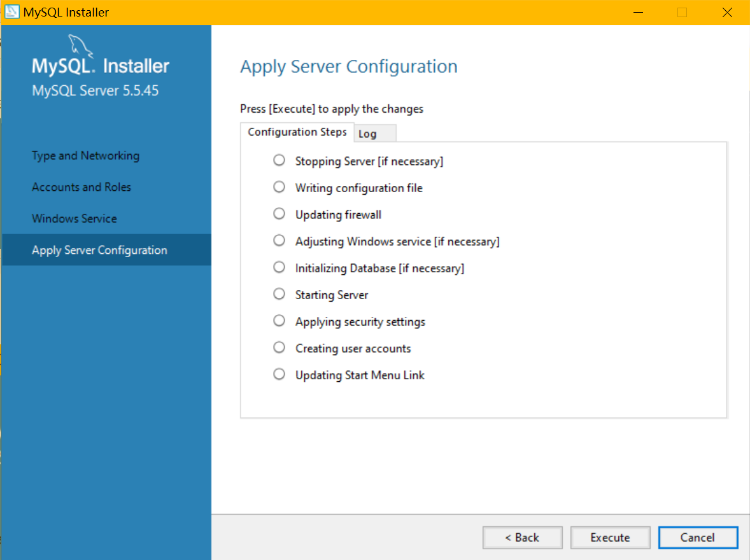Go back with the < Back button
The height and width of the screenshot is (560, 750).
(522, 538)
